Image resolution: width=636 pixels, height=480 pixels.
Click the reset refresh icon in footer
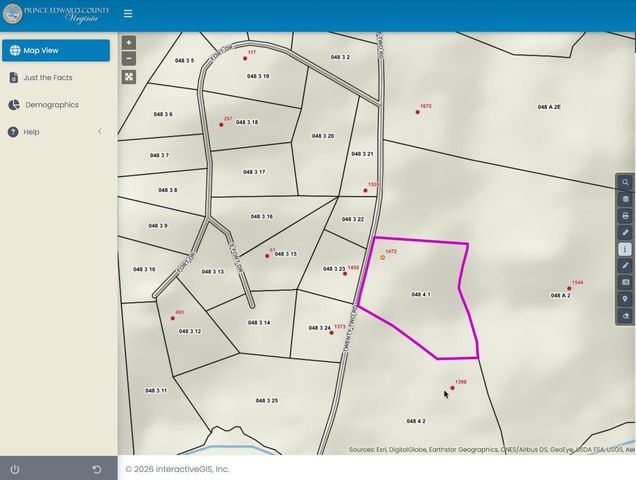click(97, 469)
